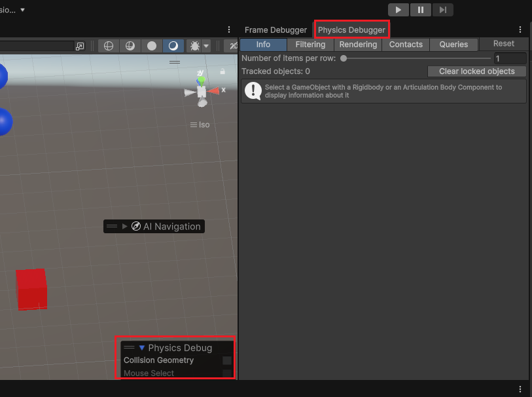Click the debug draw mode bug icon

pyautogui.click(x=195, y=46)
